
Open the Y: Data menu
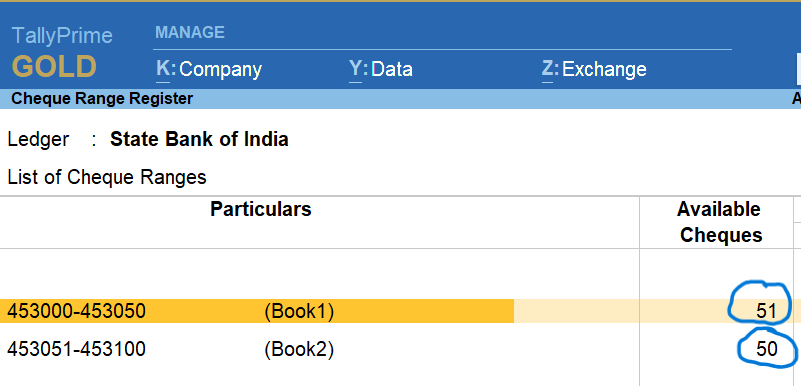tap(381, 69)
